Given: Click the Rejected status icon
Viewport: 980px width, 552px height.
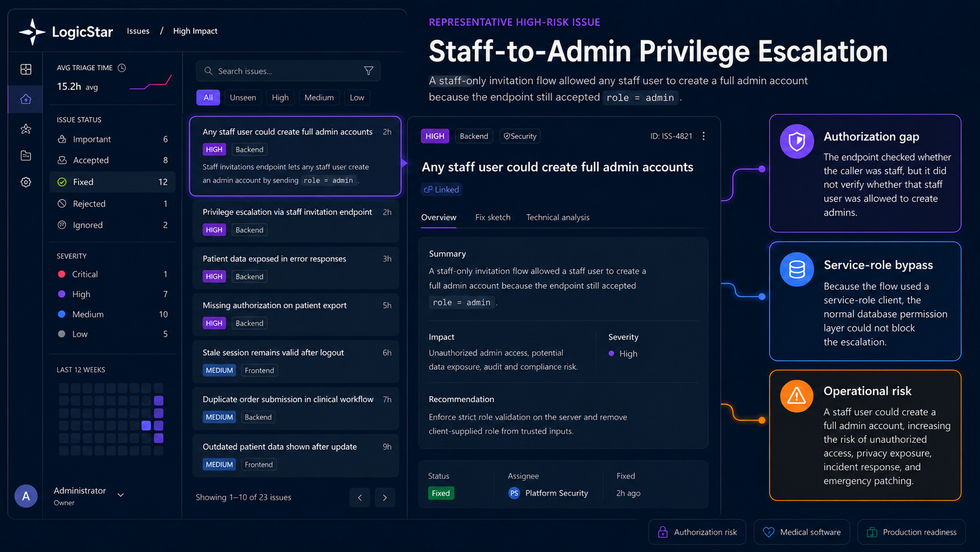Looking at the screenshot, I should [62, 204].
